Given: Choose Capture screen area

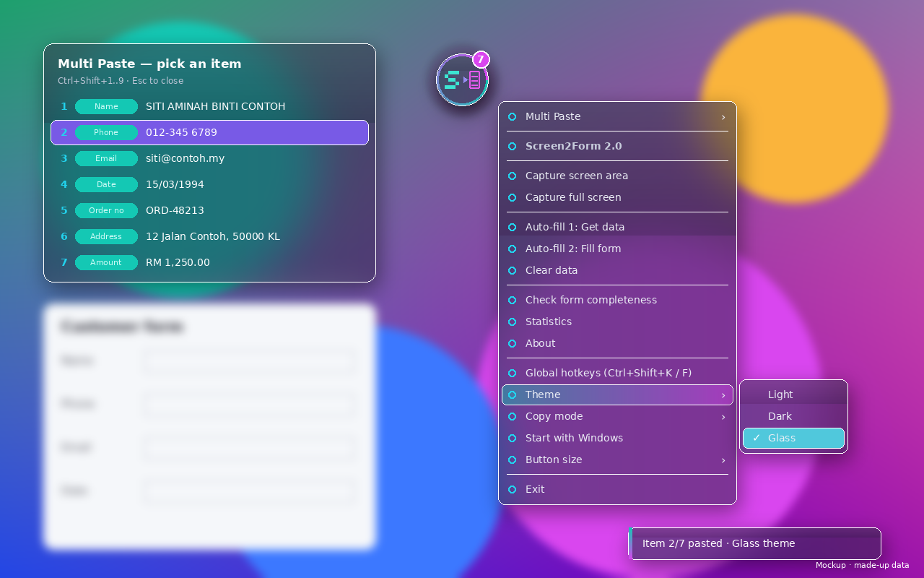Looking at the screenshot, I should (x=617, y=176).
